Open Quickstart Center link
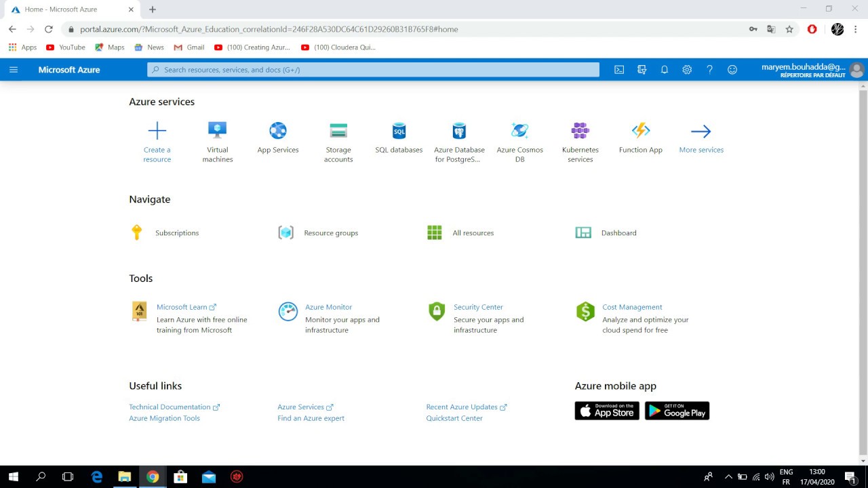The width and height of the screenshot is (868, 488). [x=454, y=418]
